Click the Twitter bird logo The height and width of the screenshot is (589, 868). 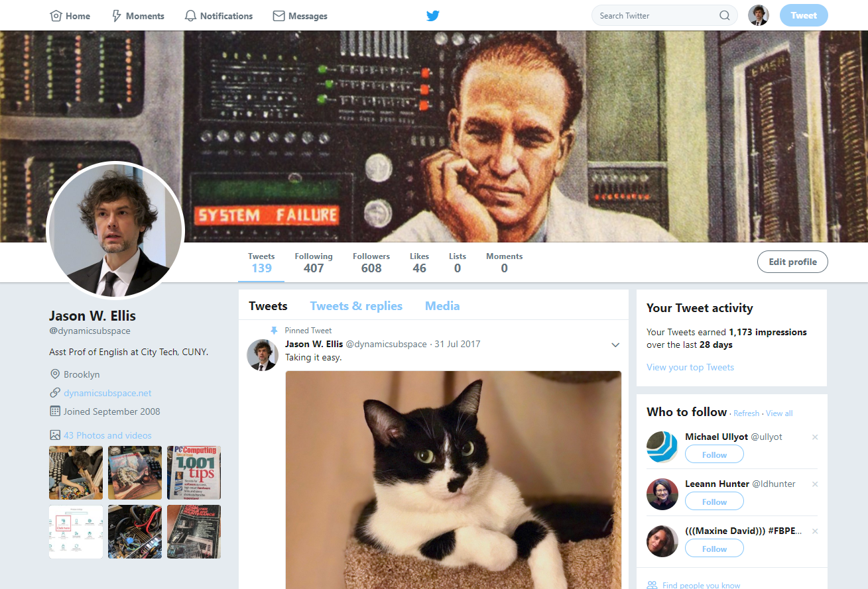tap(432, 15)
